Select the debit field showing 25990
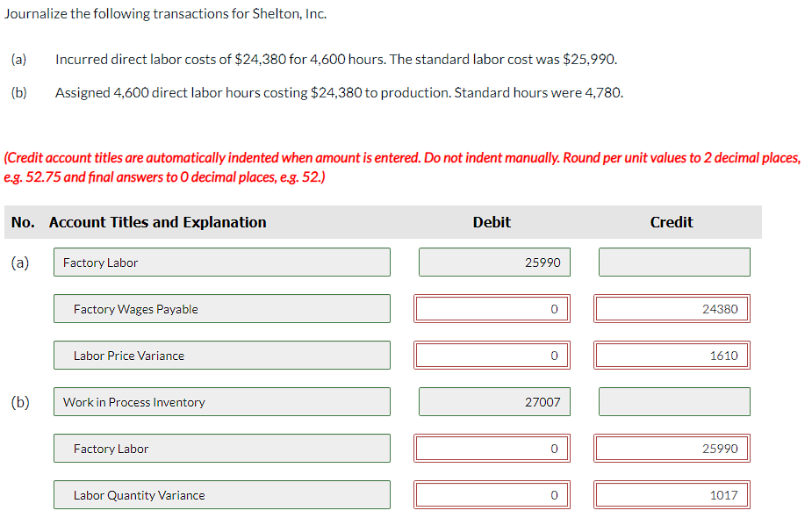The height and width of the screenshot is (525, 812). 494,262
